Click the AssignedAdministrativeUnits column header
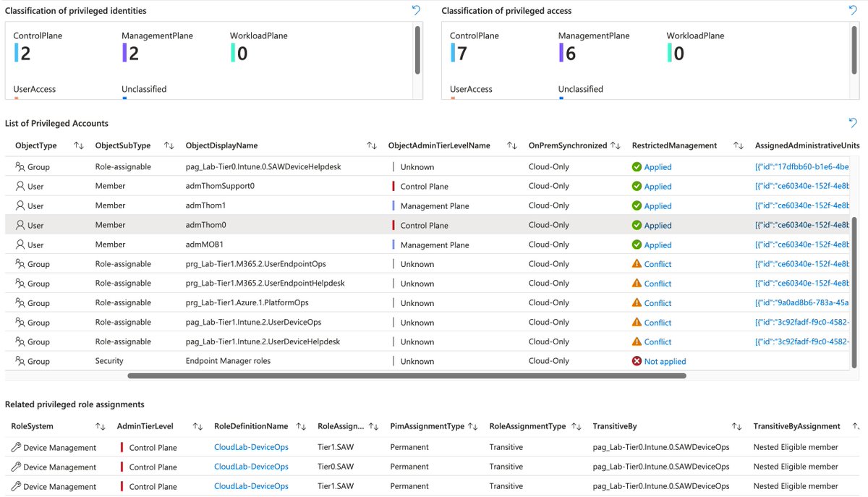This screenshot has height=497, width=868. click(x=807, y=145)
